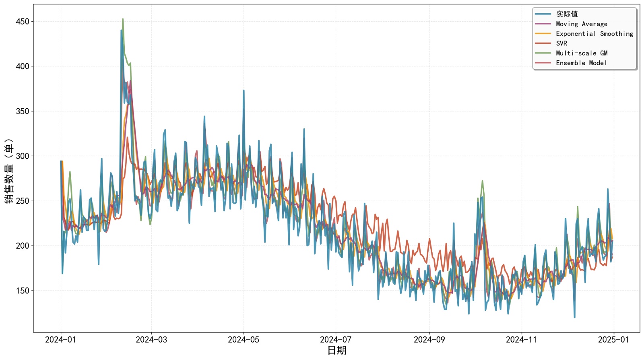Image resolution: width=644 pixels, height=359 pixels.
Task: Click the 2024-05 x-axis date label
Action: (244, 340)
